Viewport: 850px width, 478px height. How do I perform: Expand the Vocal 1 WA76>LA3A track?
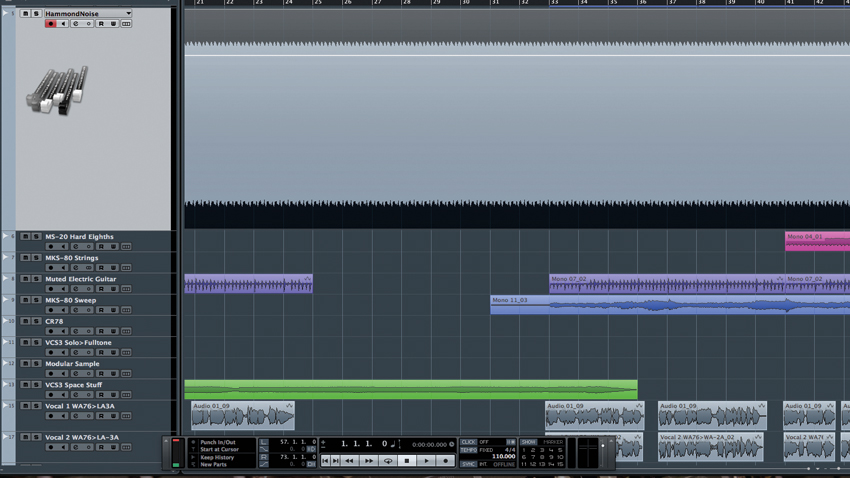pyautogui.click(x=5, y=406)
